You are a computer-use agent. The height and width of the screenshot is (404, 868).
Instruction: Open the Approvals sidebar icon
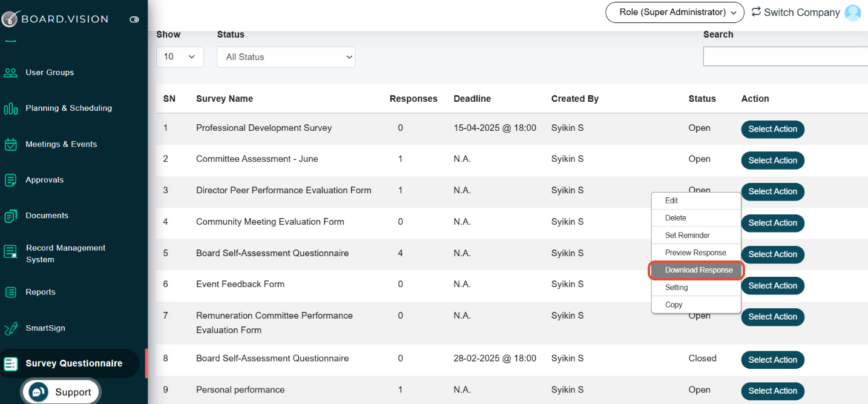[11, 180]
